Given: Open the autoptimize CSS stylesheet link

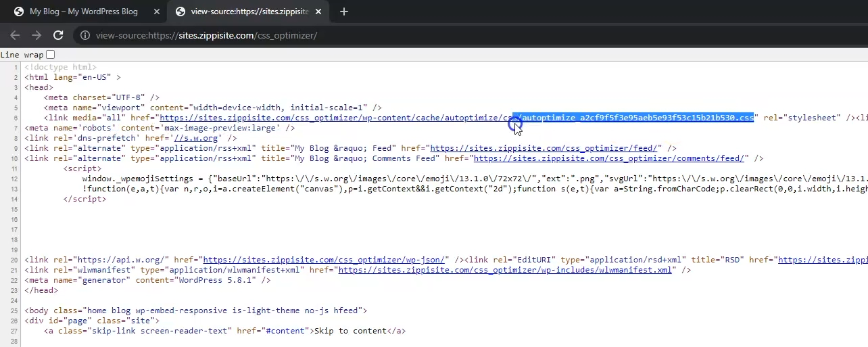Looking at the screenshot, I should point(456,118).
